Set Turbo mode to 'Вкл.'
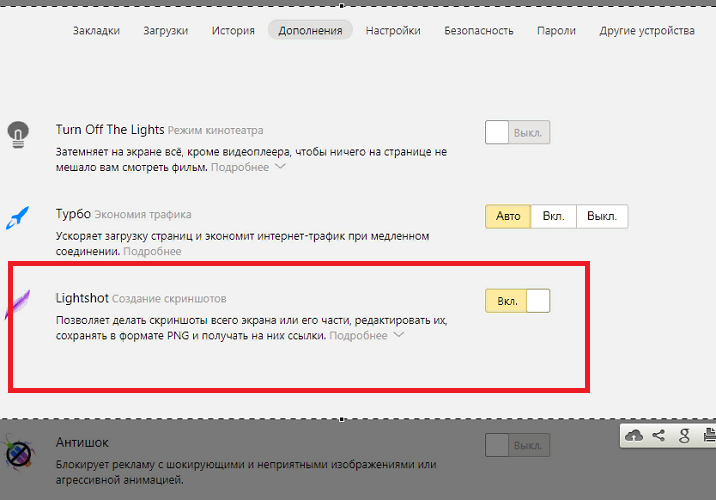Viewport: 716px width, 500px height. (553, 216)
